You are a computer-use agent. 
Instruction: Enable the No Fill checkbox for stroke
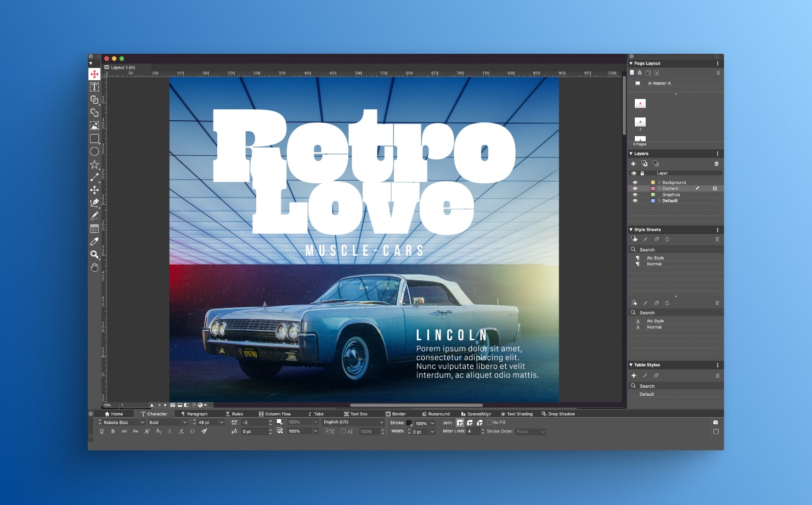pos(489,422)
